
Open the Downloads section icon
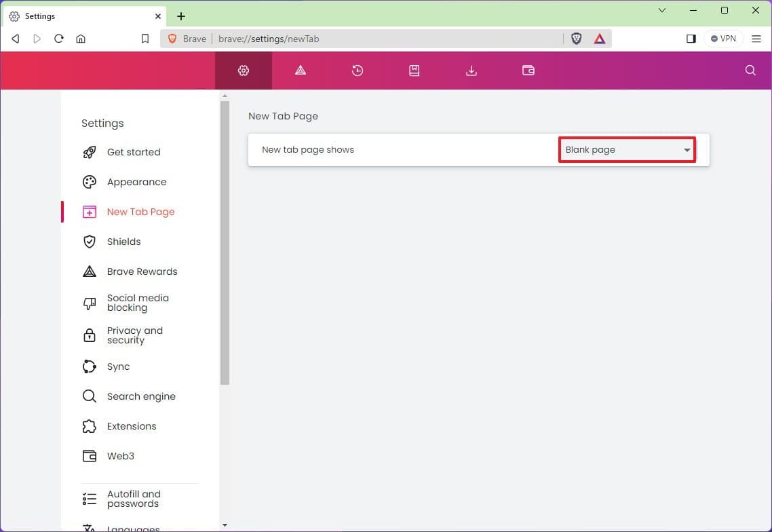471,70
